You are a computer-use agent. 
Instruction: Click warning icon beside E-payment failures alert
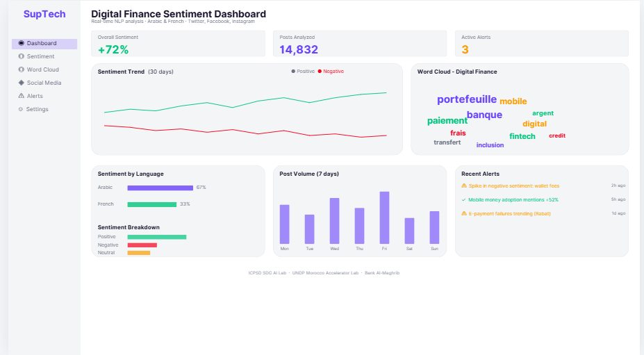point(464,214)
